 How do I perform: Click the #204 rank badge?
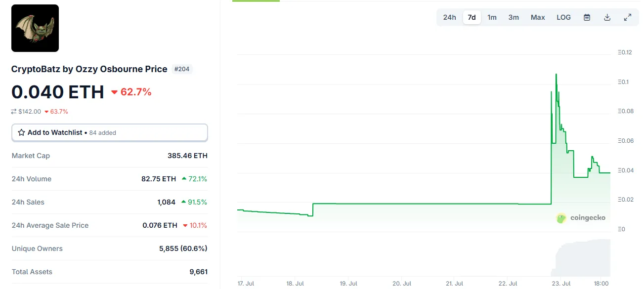coord(182,69)
